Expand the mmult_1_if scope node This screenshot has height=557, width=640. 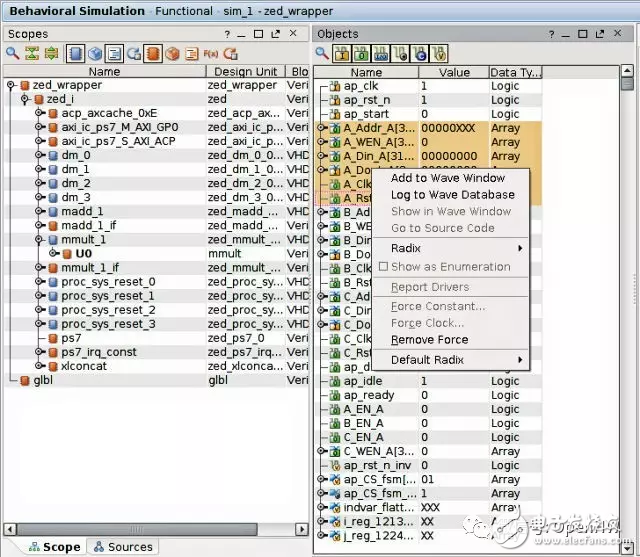(39, 268)
